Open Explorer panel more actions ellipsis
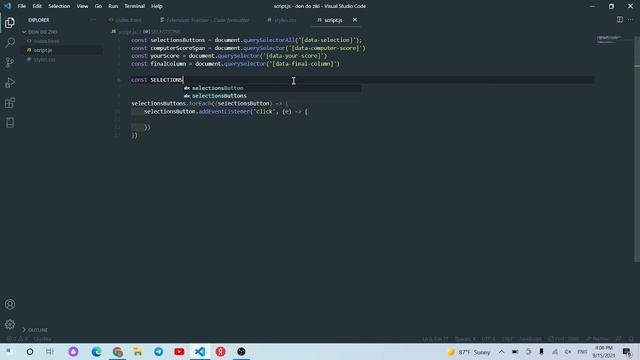Image resolution: width=640 pixels, height=360 pixels. (x=93, y=20)
